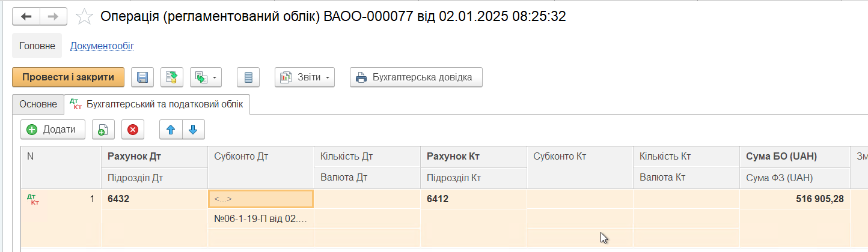This screenshot has width=868, height=252.
Task: Go back with the left arrow
Action: point(26,17)
